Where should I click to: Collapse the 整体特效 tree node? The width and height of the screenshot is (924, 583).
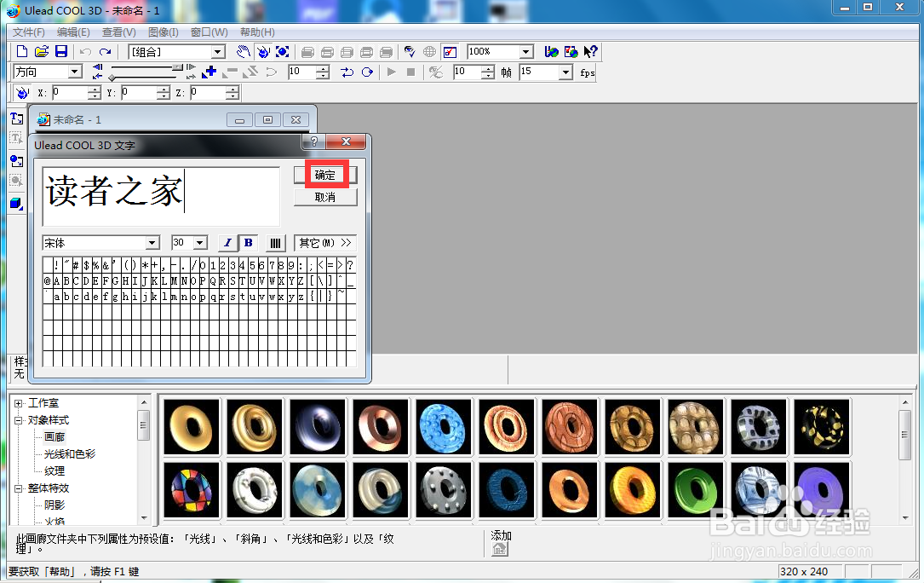tap(18, 488)
